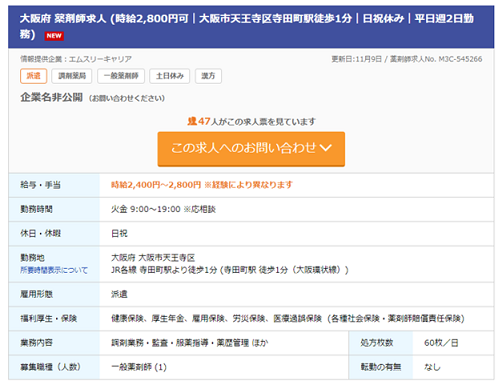Screen dimensions: 502x385
Task: Click the 雇用形態 row label
Action: [36, 294]
